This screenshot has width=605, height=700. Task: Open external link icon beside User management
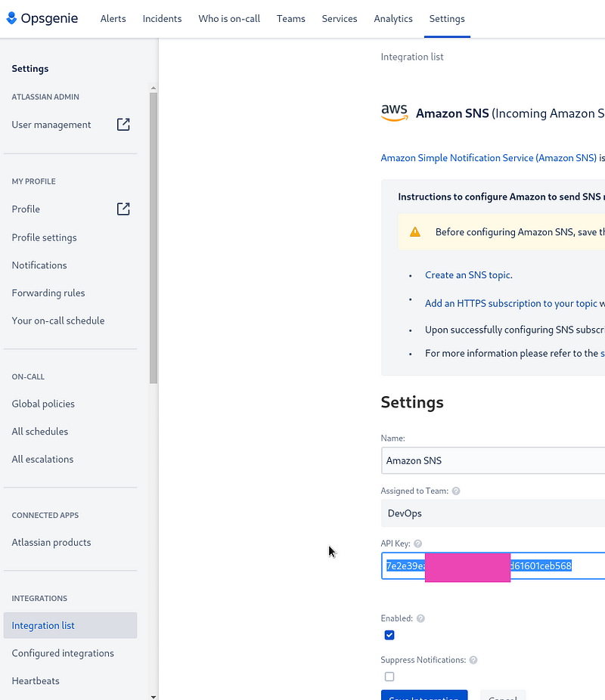[x=123, y=125]
